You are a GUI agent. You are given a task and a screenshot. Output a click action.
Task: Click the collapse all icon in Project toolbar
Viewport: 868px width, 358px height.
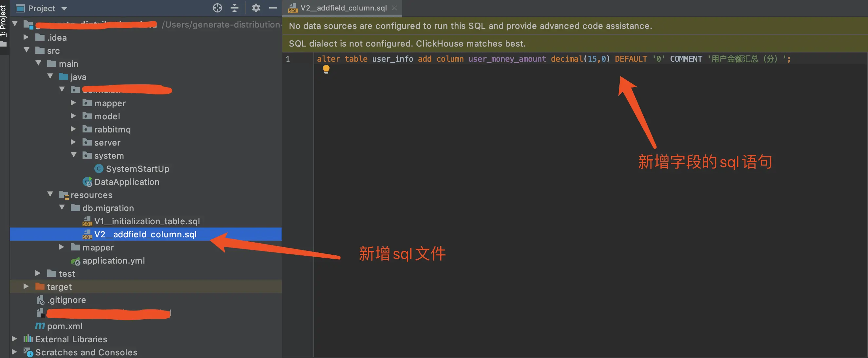(235, 8)
